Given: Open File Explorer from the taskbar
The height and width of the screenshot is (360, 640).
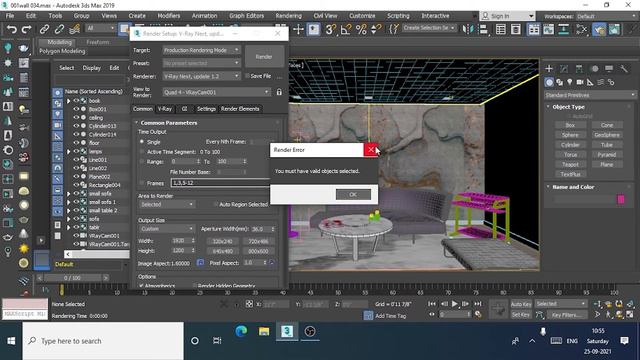Looking at the screenshot, I should pyautogui.click(x=264, y=331).
